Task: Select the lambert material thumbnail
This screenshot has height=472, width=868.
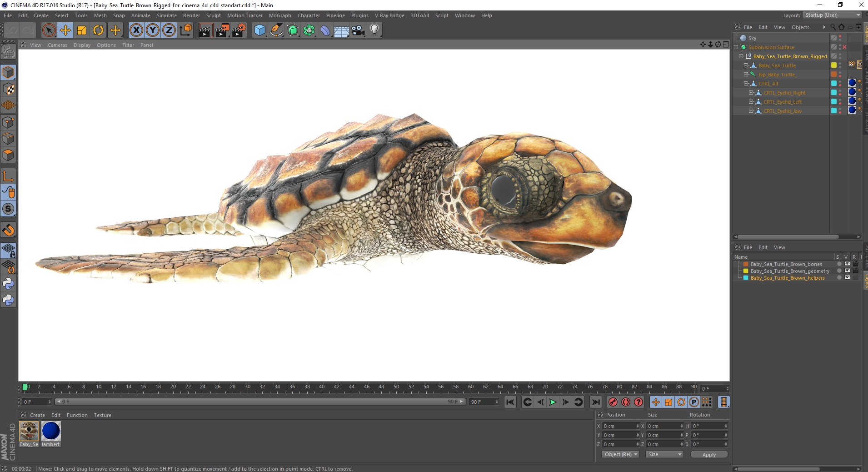Action: pyautogui.click(x=51, y=431)
